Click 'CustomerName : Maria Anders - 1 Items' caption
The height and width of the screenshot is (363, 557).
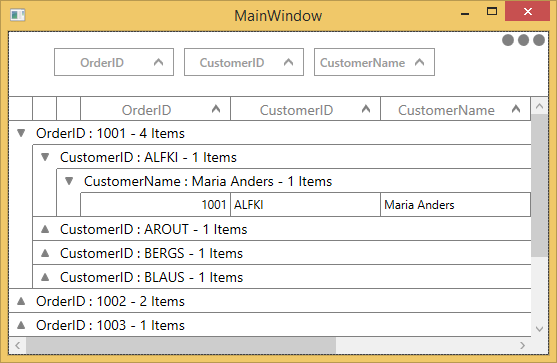click(208, 182)
